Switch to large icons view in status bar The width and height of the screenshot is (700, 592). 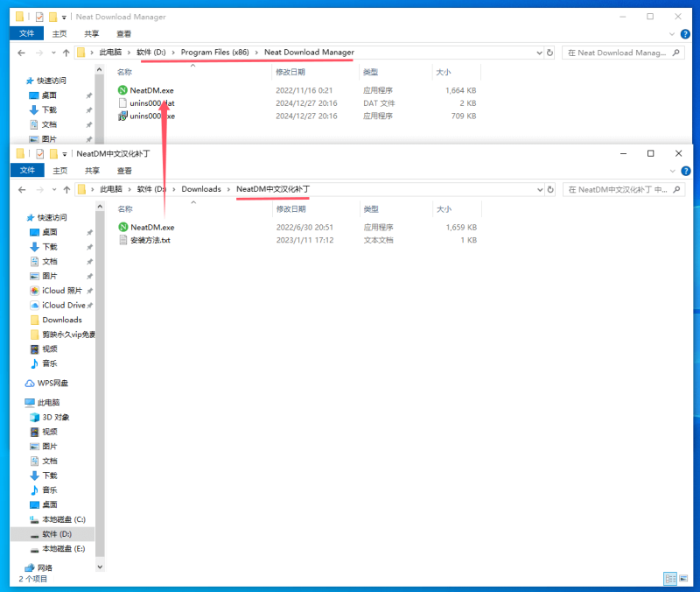pyautogui.click(x=682, y=578)
